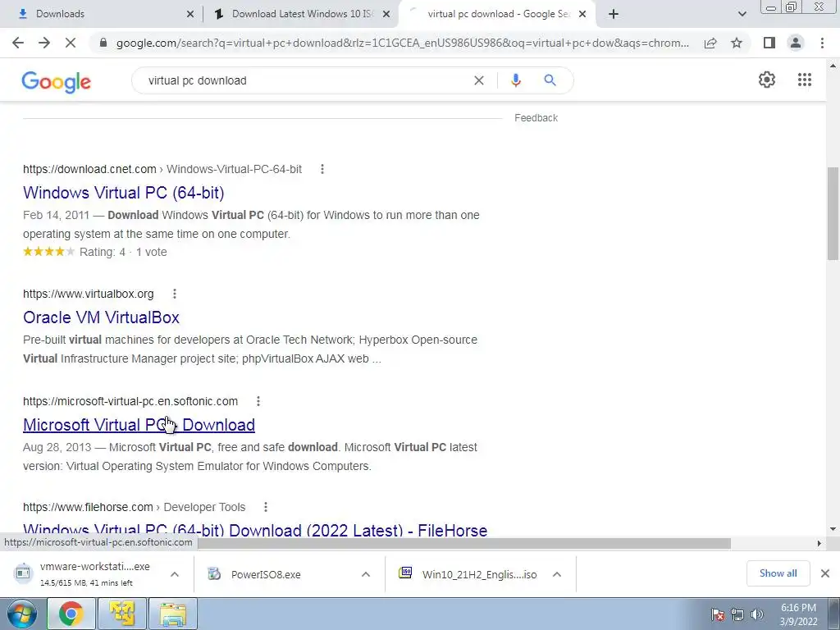Open Chrome side panel
The image size is (840, 630).
(x=769, y=43)
